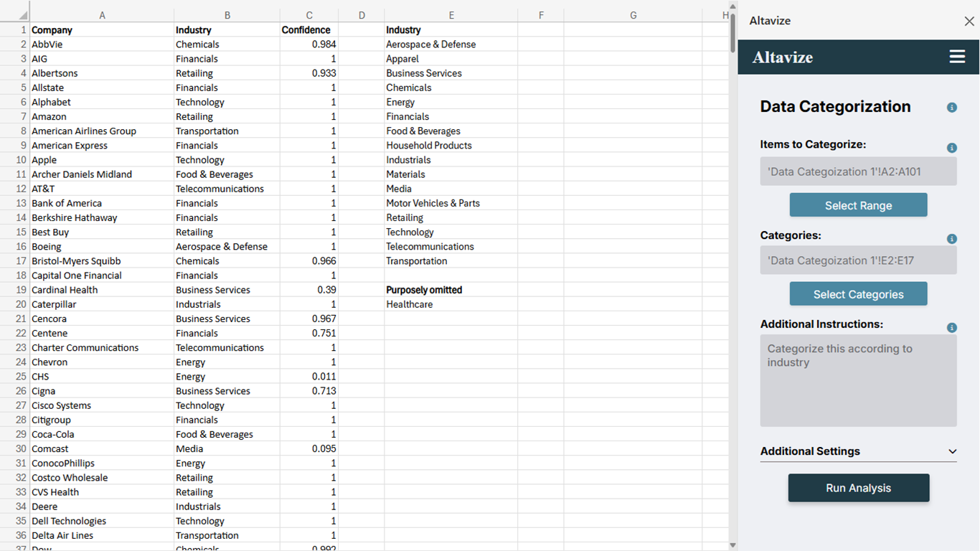Select Business Services cell in Cigna row

pos(227,391)
